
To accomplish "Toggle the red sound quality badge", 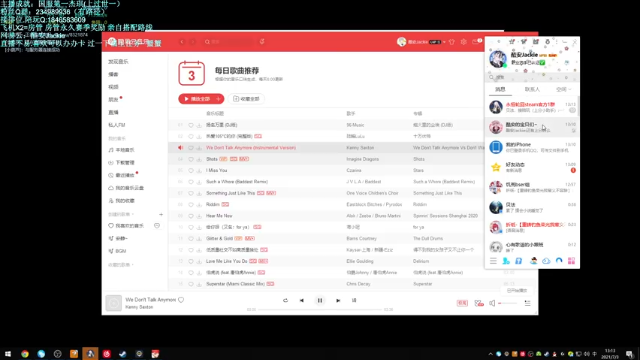I will pos(462,303).
